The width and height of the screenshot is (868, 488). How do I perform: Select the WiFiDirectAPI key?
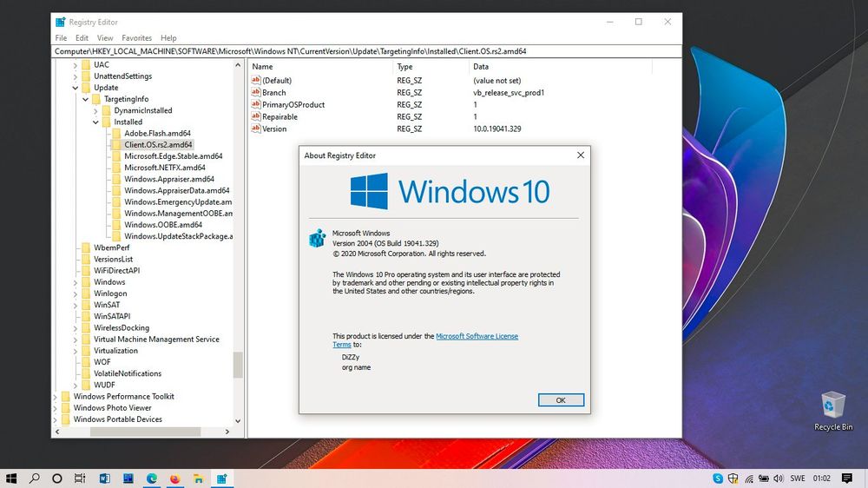click(116, 270)
